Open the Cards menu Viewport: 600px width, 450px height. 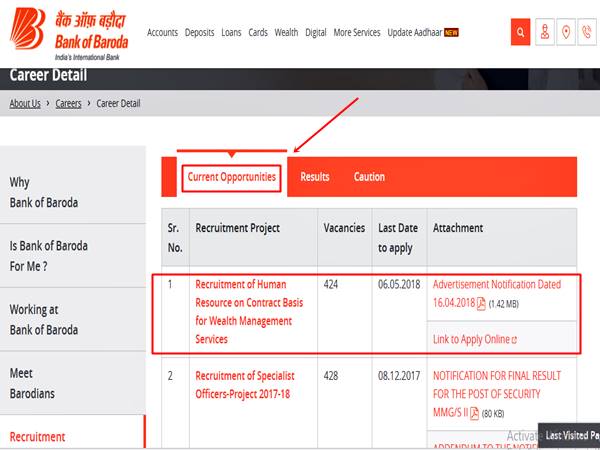(x=258, y=33)
